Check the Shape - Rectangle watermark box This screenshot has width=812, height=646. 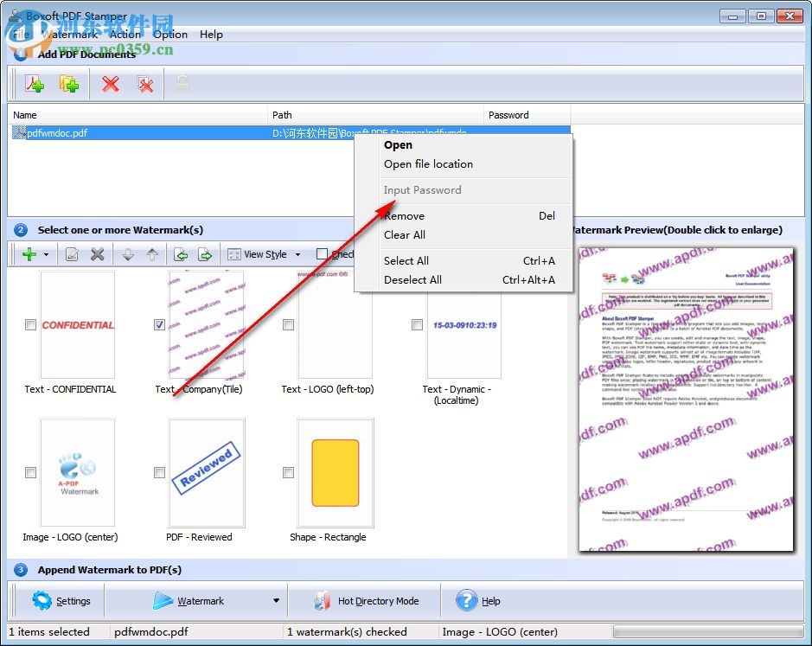pos(289,472)
